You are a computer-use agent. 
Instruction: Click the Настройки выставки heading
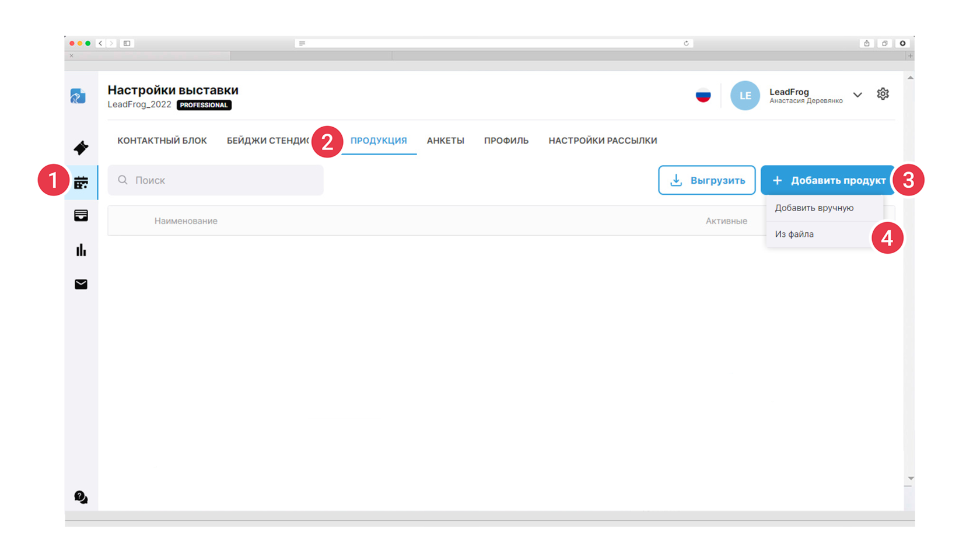click(x=173, y=90)
